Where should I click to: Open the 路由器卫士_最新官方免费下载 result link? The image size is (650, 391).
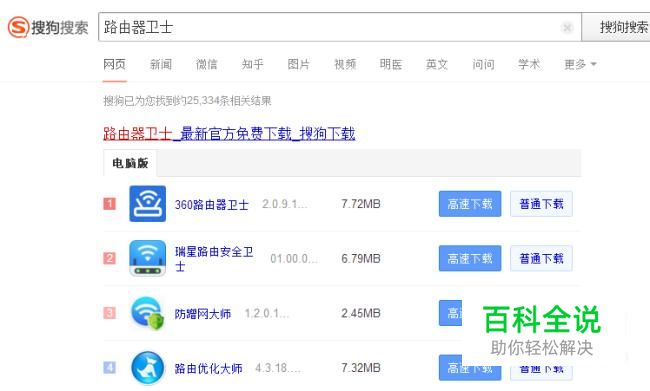tap(229, 134)
